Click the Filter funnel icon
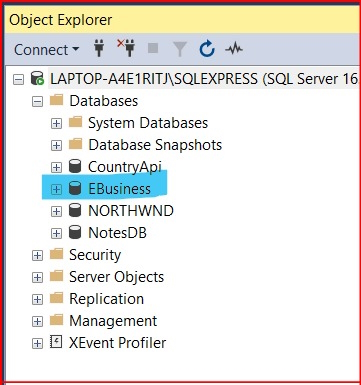The width and height of the screenshot is (361, 385). coord(180,49)
